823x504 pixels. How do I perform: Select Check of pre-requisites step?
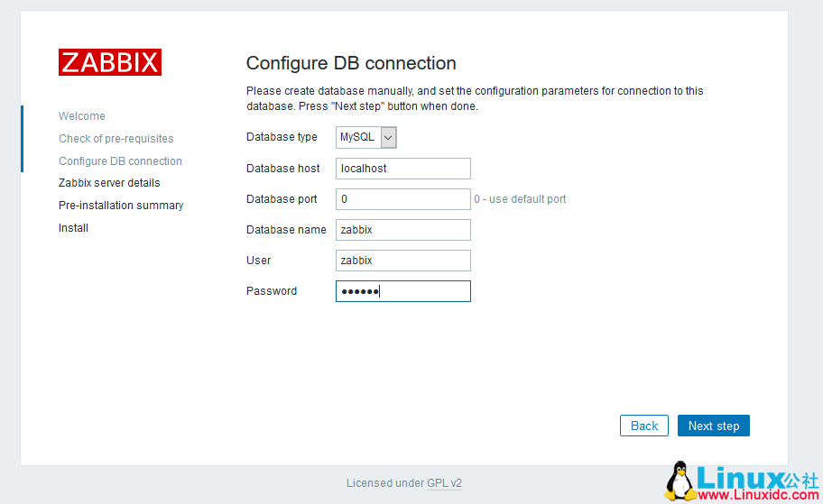coord(116,139)
